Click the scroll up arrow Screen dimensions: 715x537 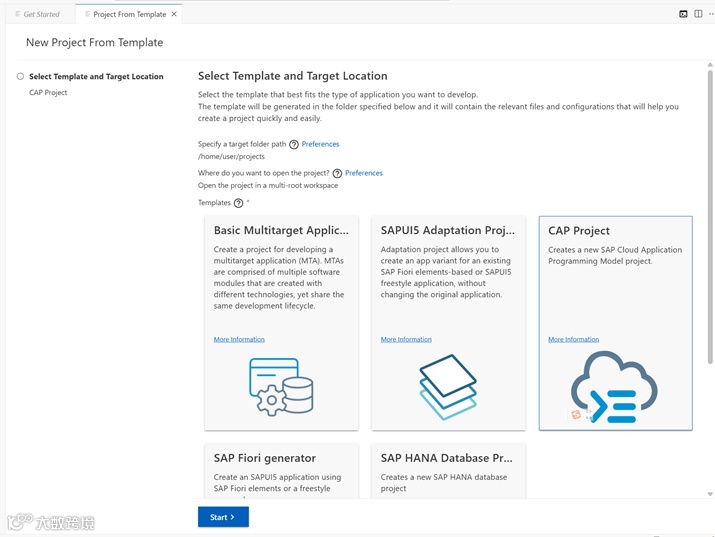710,65
